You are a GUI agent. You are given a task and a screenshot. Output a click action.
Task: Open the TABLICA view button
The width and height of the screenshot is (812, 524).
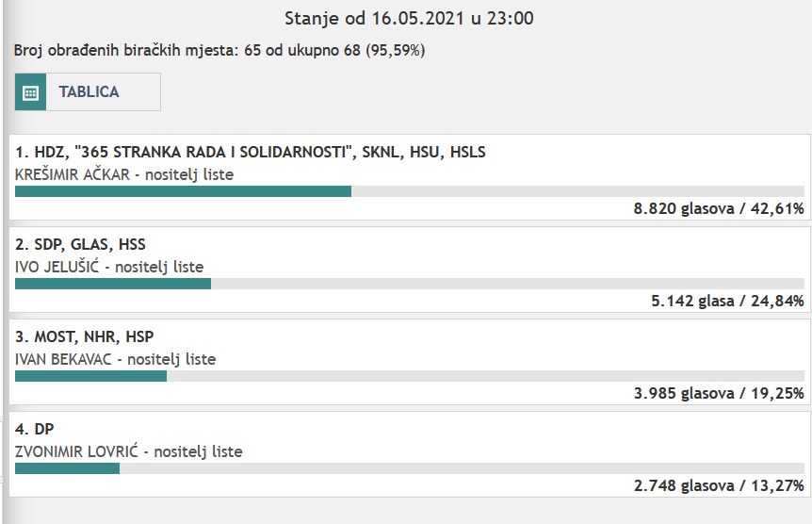click(x=88, y=92)
